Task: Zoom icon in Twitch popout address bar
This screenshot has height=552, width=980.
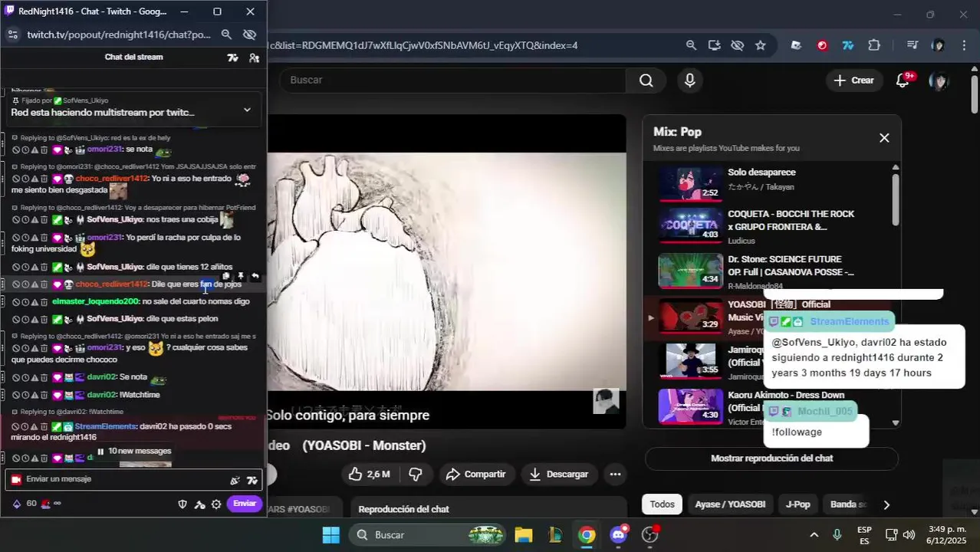Action: [226, 34]
